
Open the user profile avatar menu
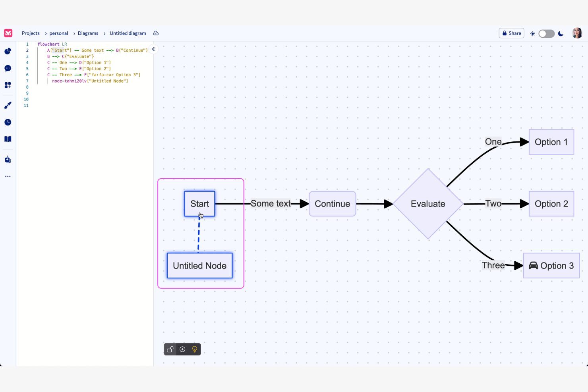tap(576, 33)
